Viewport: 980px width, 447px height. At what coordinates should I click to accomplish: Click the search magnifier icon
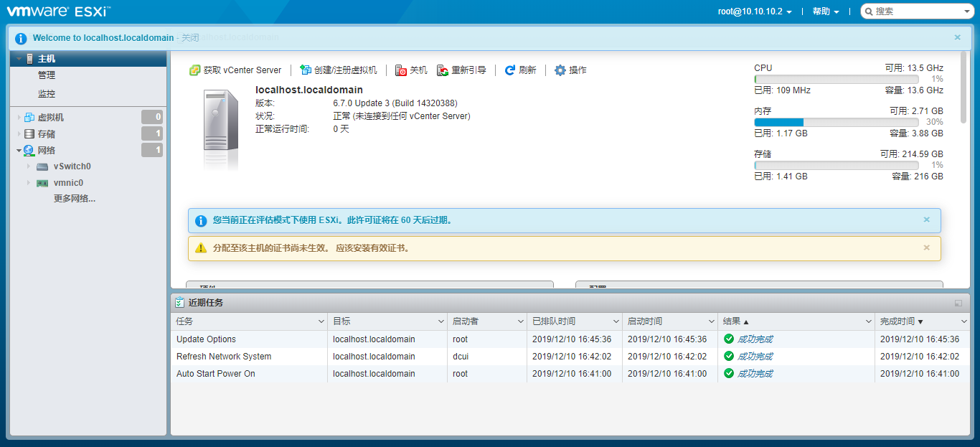tap(868, 11)
